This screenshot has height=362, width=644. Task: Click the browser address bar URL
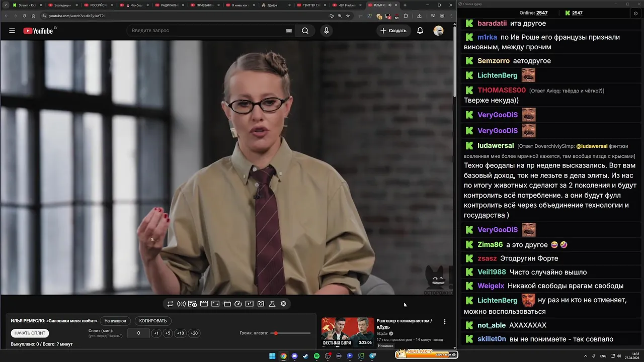pos(76,16)
